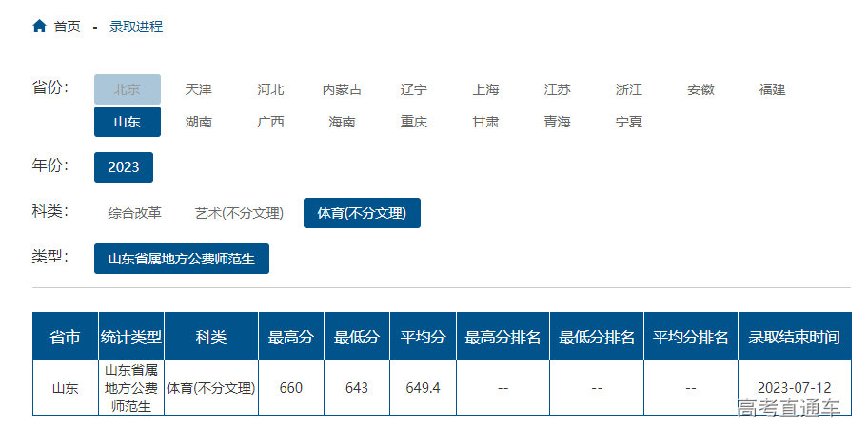Switch to 湖南 province
This screenshot has width=868, height=446.
(x=199, y=122)
